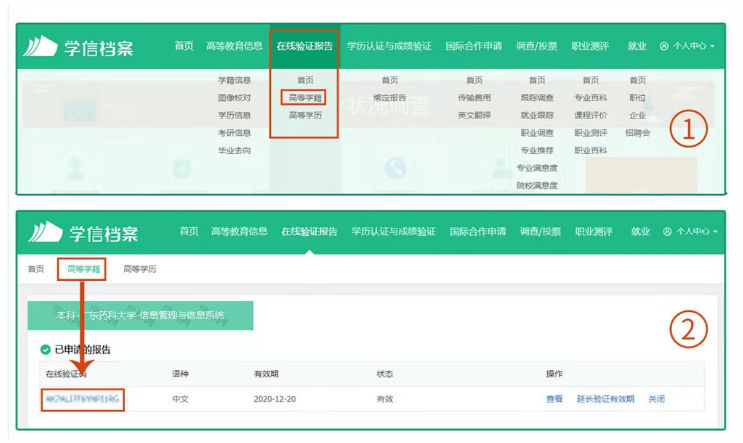
Task: Click the 个人中心 user icon in panel ①
Action: 665,47
